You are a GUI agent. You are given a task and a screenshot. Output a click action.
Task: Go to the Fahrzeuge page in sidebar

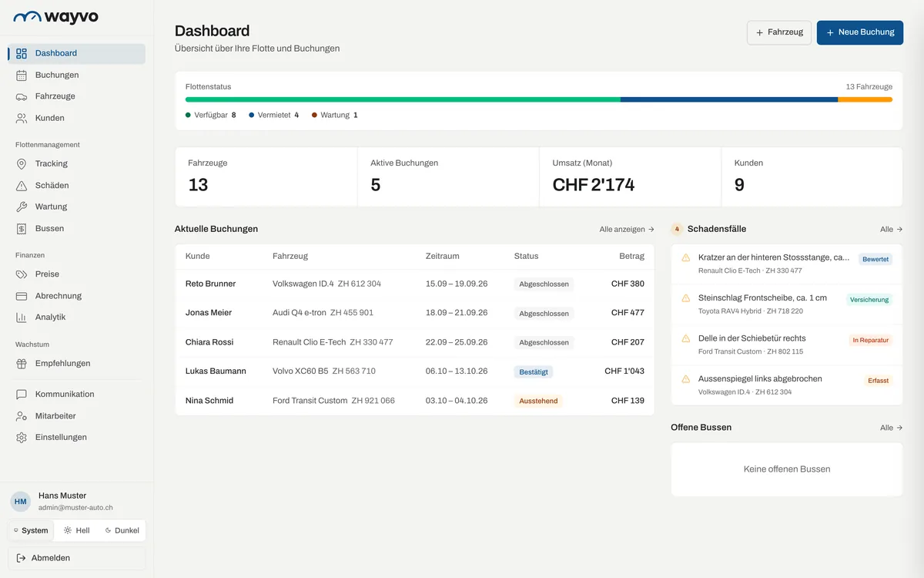pos(77,96)
